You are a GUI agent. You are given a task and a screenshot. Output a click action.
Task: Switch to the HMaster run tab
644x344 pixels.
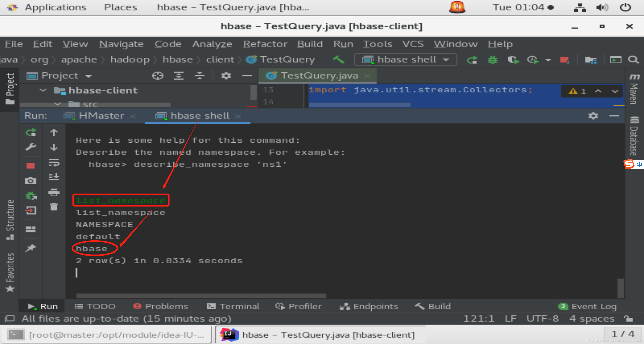pos(101,116)
